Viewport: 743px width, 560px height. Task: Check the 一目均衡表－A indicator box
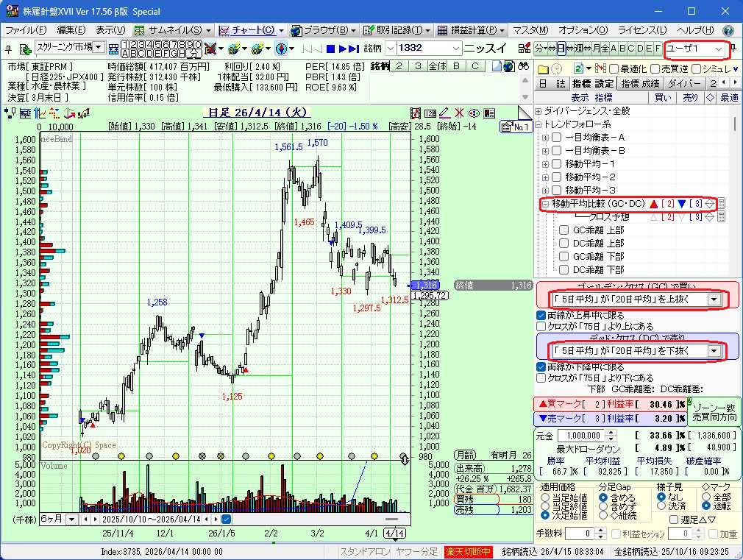557,138
